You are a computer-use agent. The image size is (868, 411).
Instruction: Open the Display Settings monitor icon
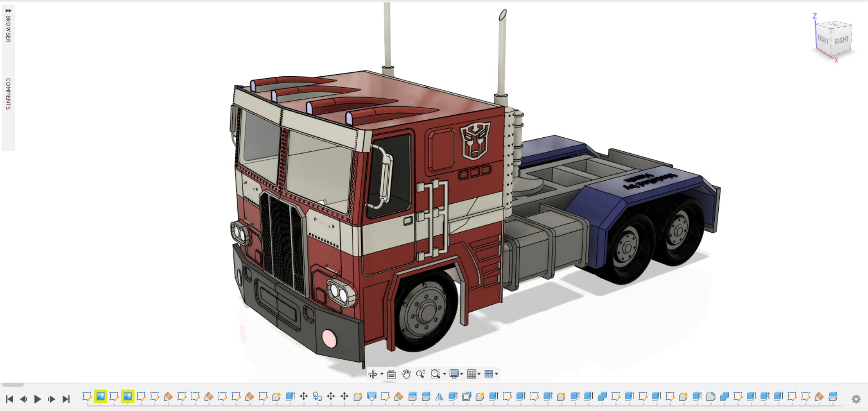454,374
